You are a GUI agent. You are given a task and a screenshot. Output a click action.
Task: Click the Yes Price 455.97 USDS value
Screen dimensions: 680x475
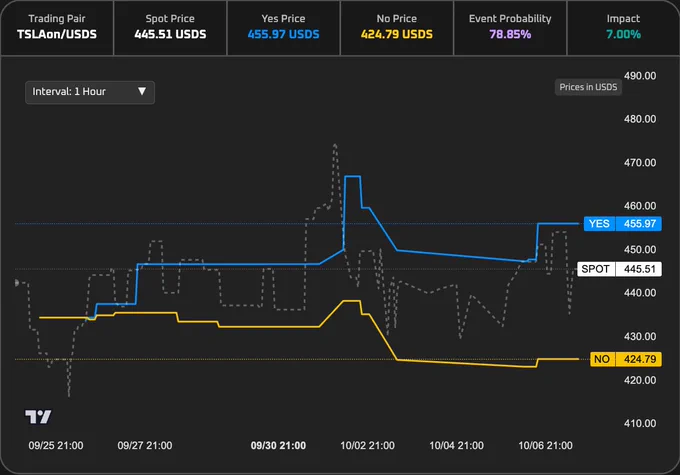(x=284, y=34)
